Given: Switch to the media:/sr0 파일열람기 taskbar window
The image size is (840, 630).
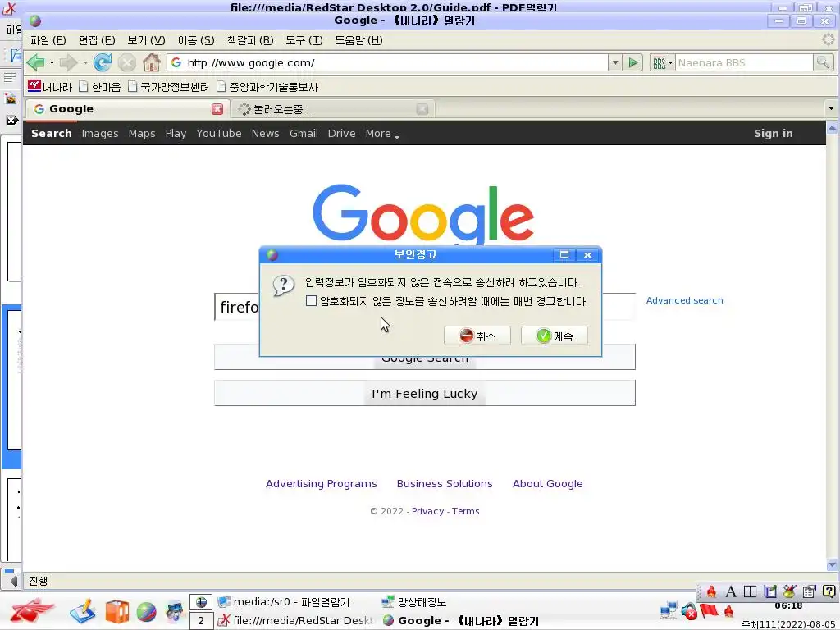Looking at the screenshot, I should point(284,602).
